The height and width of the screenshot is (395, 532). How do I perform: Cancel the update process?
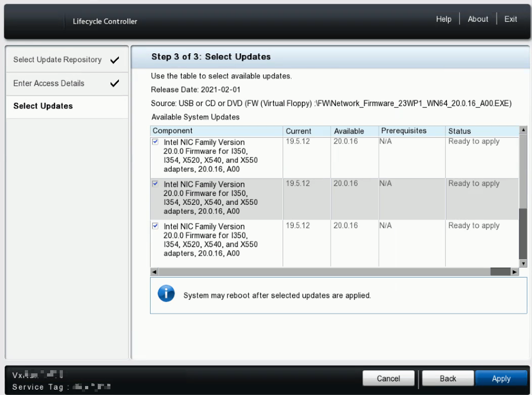pyautogui.click(x=388, y=378)
